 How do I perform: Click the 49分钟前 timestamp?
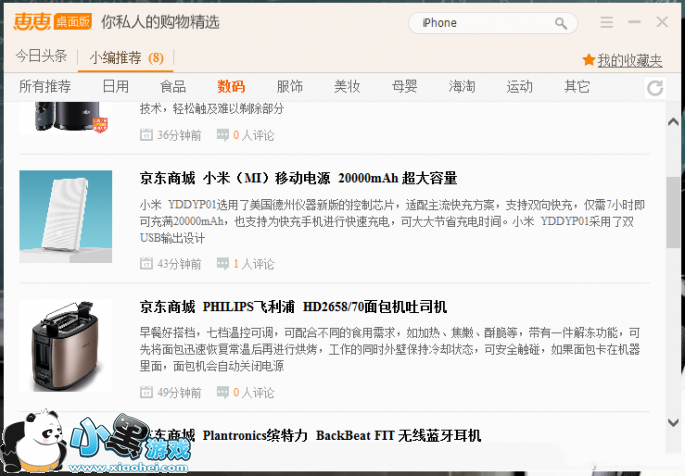[179, 392]
